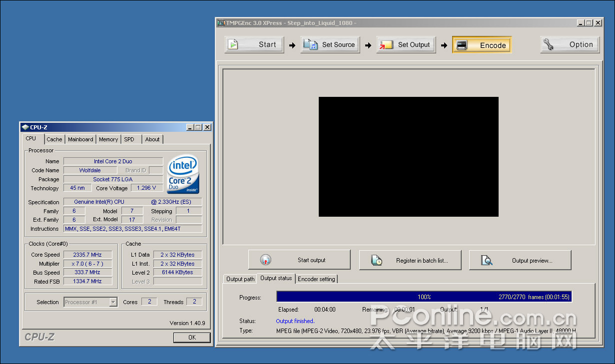Click the Start step button label
This screenshot has width=615, height=364.
[267, 44]
